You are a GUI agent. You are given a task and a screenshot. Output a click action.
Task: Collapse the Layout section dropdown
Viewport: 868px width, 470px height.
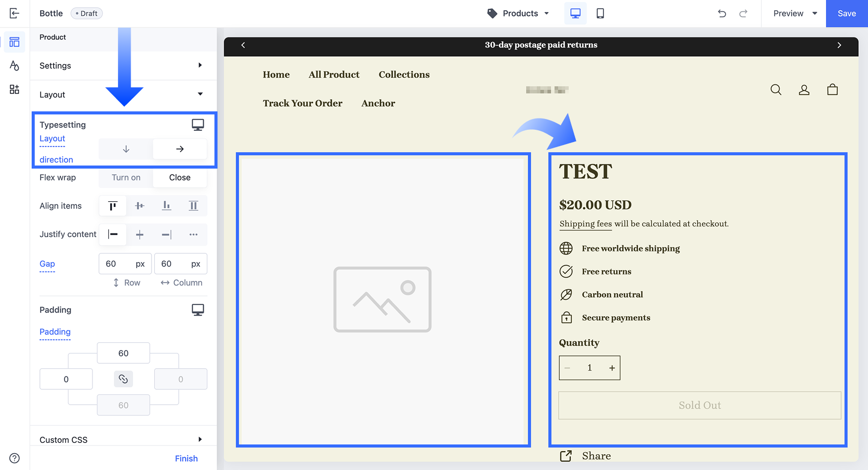coord(200,95)
